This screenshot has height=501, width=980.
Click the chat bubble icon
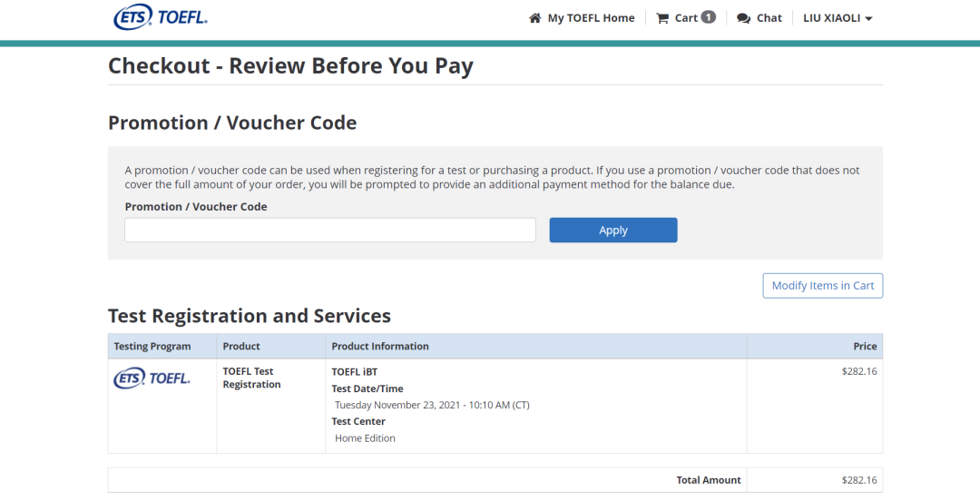tap(743, 18)
